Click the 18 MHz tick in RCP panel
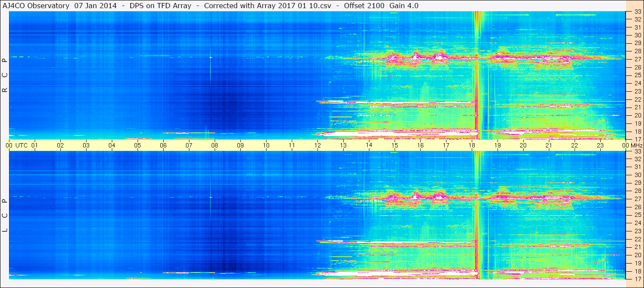Image resolution: width=644 pixels, height=288 pixels. point(637,131)
